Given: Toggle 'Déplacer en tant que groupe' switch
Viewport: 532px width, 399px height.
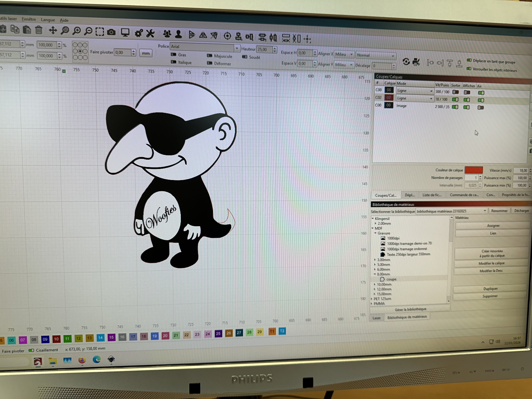Looking at the screenshot, I should tap(469, 60).
